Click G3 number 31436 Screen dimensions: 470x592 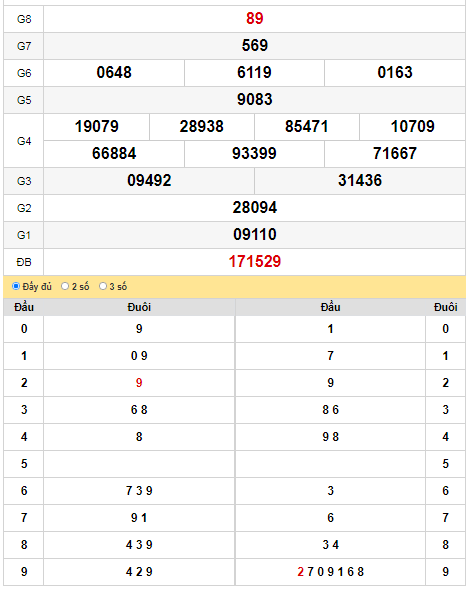pos(360,180)
